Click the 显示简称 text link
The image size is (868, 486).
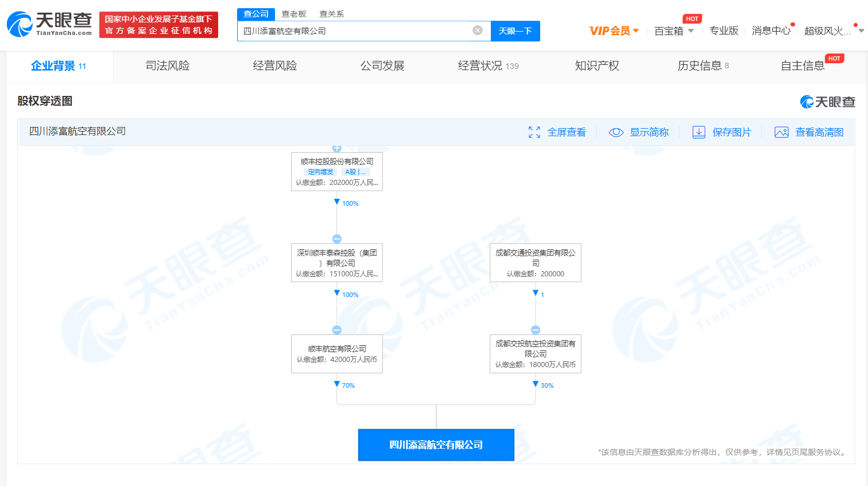649,132
